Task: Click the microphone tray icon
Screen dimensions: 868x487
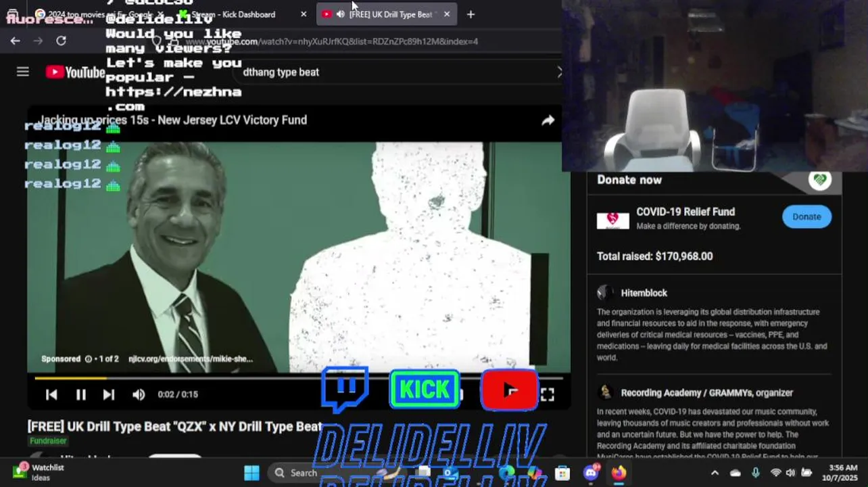Action: tap(755, 473)
